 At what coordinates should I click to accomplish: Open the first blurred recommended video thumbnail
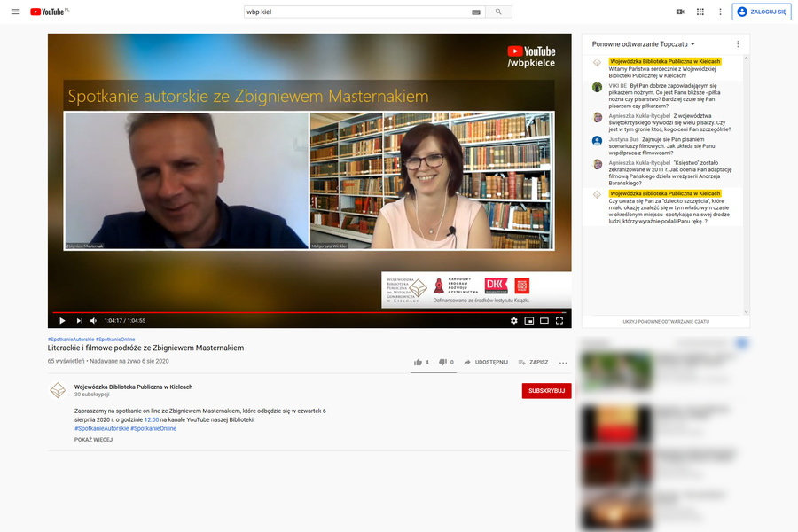616,372
